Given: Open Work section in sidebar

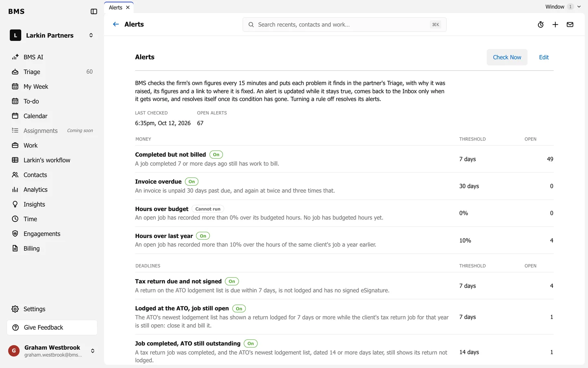Looking at the screenshot, I should 52,146.
